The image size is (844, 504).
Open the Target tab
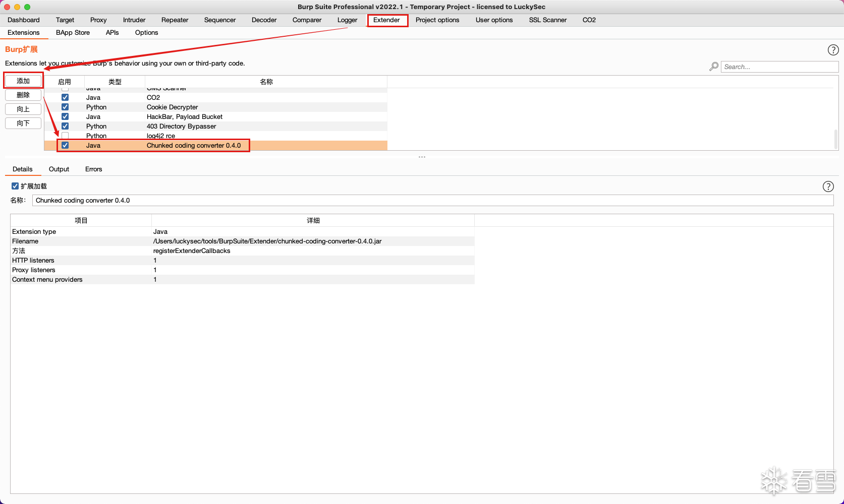(x=65, y=20)
